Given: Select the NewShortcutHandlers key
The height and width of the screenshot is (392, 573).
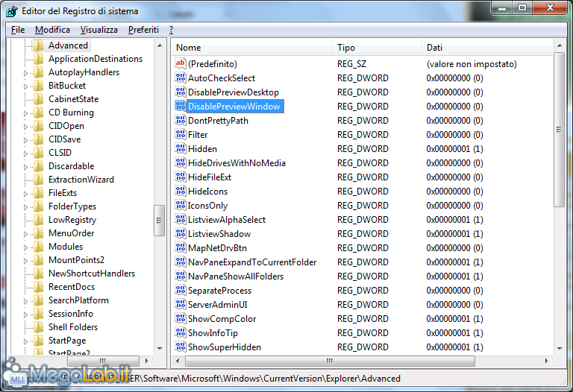Looking at the screenshot, I should pos(92,274).
